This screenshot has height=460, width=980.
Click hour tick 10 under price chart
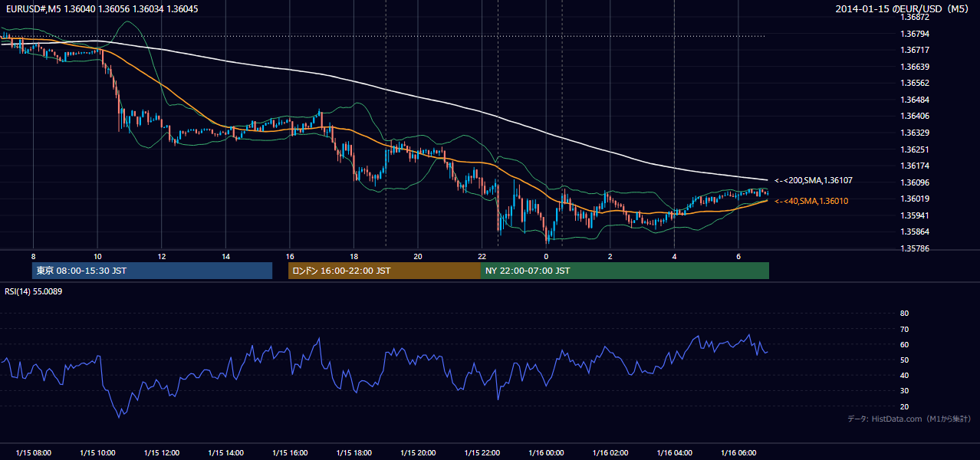[x=97, y=256]
